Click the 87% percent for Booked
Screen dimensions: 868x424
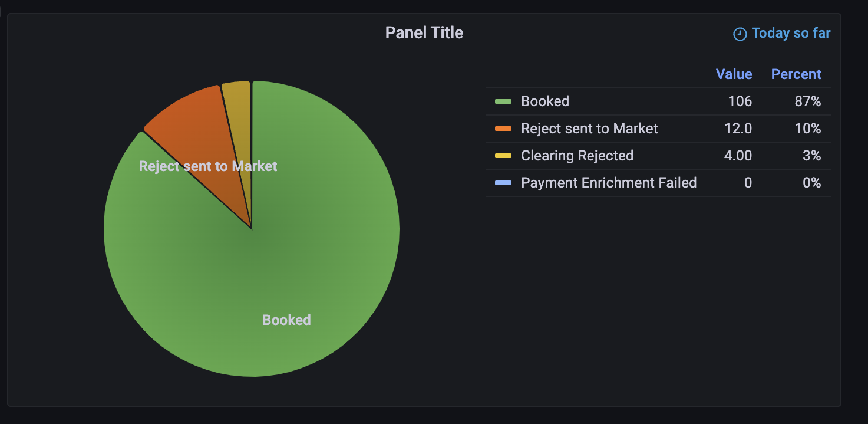tap(807, 101)
